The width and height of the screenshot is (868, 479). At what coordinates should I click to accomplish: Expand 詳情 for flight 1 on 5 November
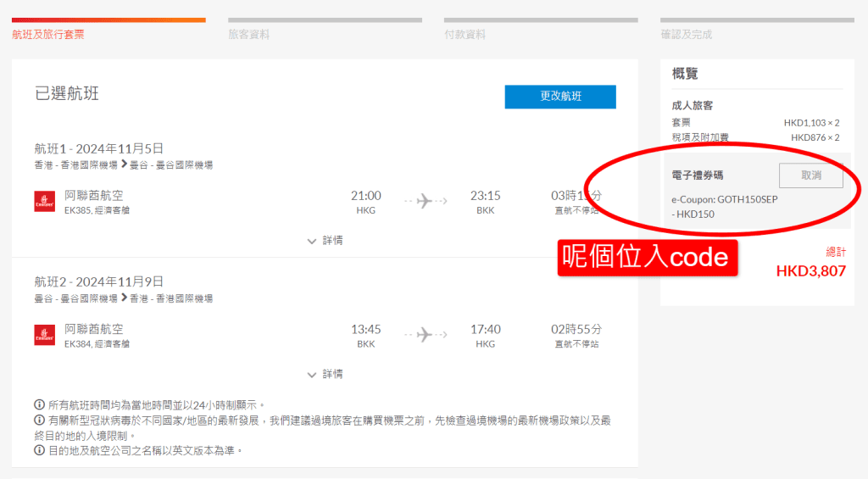325,241
